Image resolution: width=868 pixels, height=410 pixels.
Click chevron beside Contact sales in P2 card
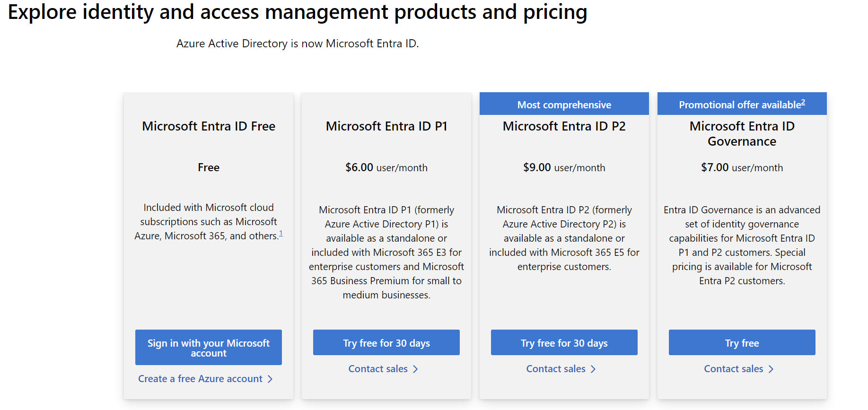(x=593, y=369)
